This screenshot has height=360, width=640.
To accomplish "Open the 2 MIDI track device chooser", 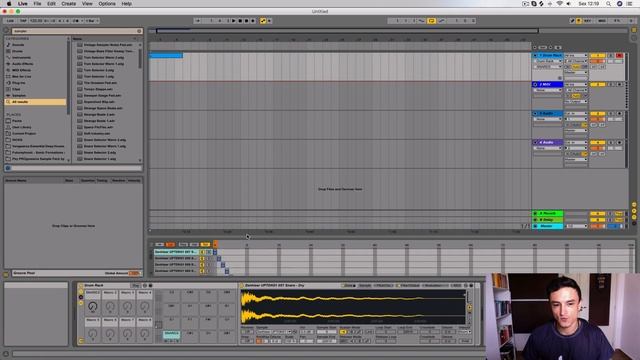I will 547,90.
